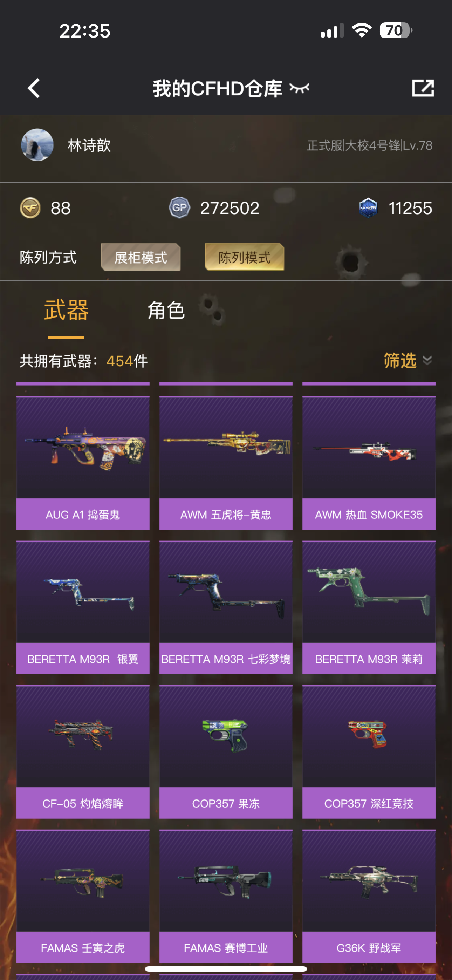The image size is (452, 980).
Task: Select the 武器 tab
Action: coord(66,310)
